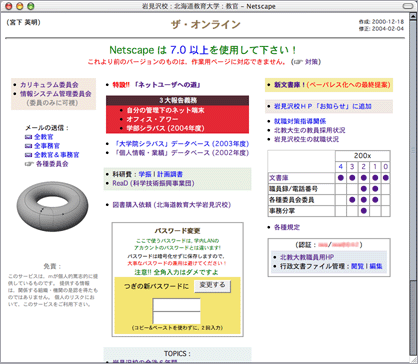Image resolution: width=418 pixels, height=364 pixels.
Task: Click the 文書庫 dot under column 4
Action: 340,178
